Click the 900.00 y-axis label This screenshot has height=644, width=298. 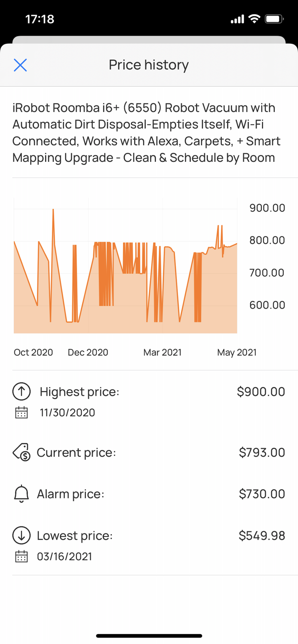[267, 208]
